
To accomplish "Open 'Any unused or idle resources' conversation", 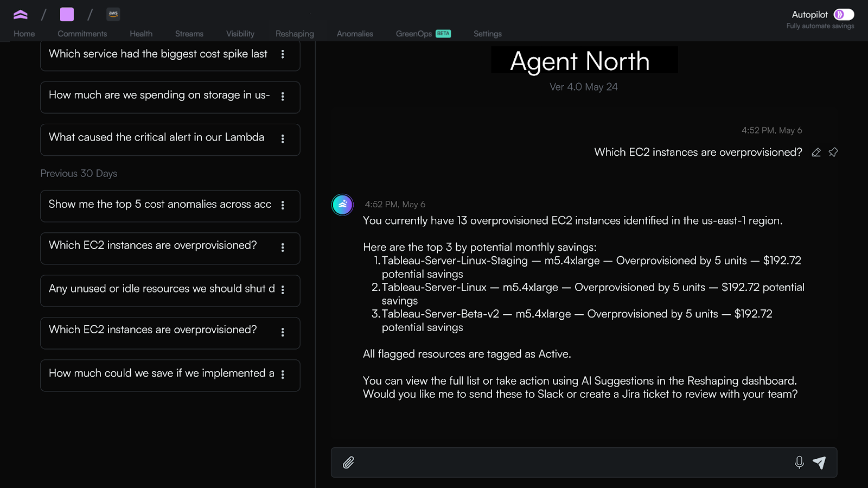I will [x=170, y=290].
